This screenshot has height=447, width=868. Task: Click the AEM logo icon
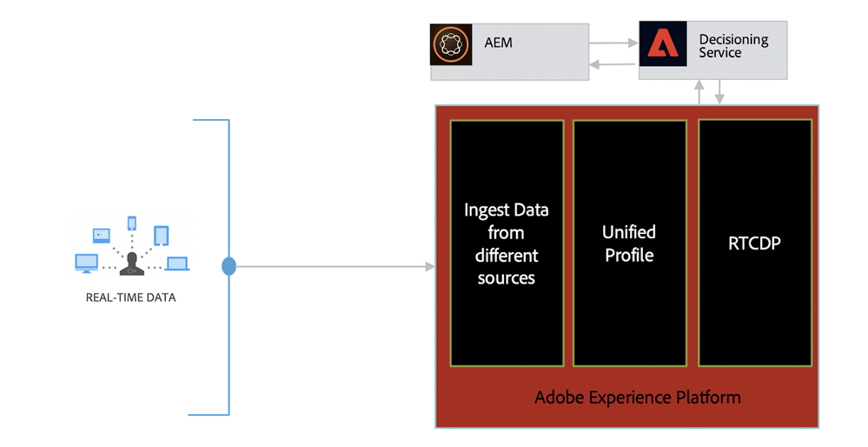[451, 44]
